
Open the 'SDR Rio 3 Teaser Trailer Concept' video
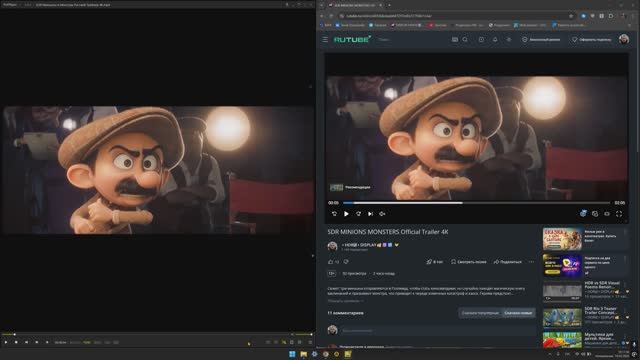[562, 317]
